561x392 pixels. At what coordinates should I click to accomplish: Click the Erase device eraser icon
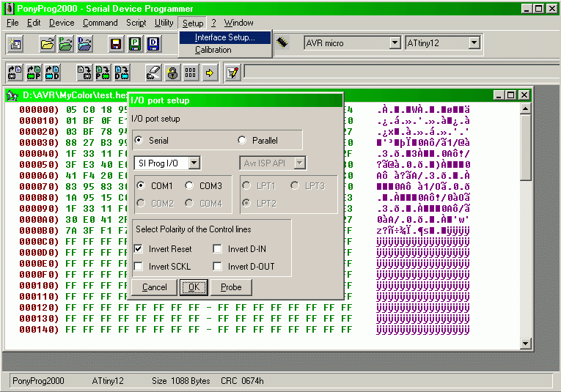click(154, 73)
